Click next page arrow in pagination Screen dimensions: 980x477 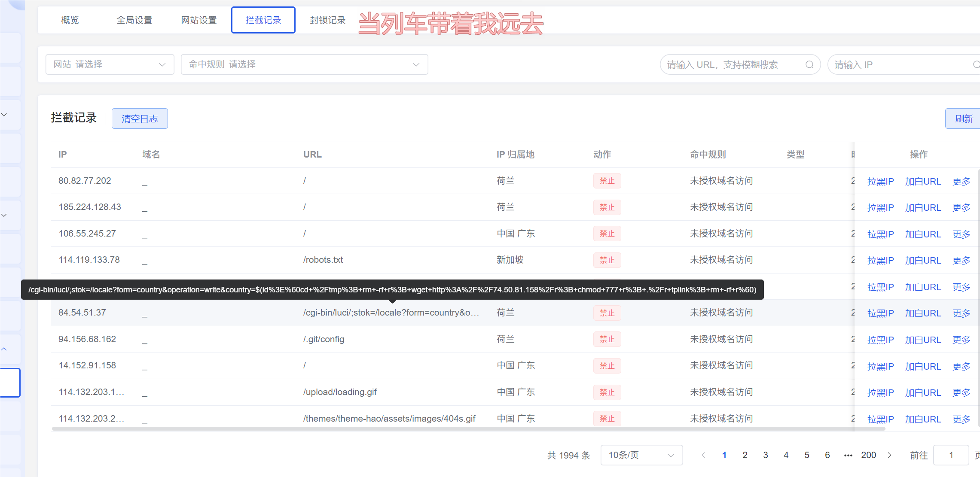click(x=889, y=455)
